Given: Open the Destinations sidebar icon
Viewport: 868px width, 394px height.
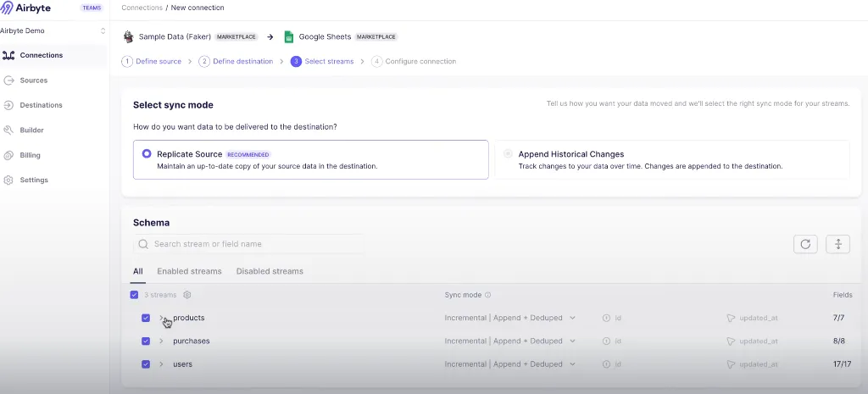Looking at the screenshot, I should pos(8,105).
